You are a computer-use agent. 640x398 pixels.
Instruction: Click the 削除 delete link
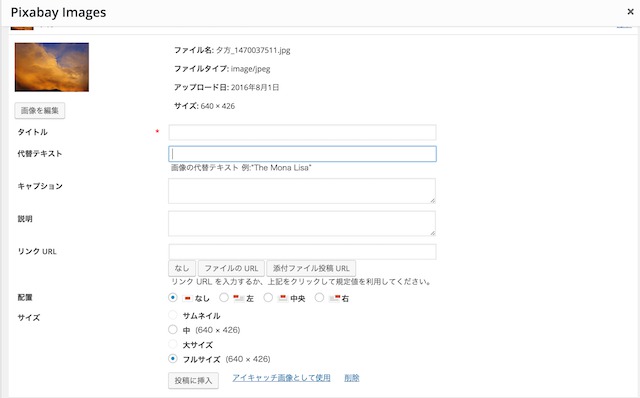click(352, 378)
